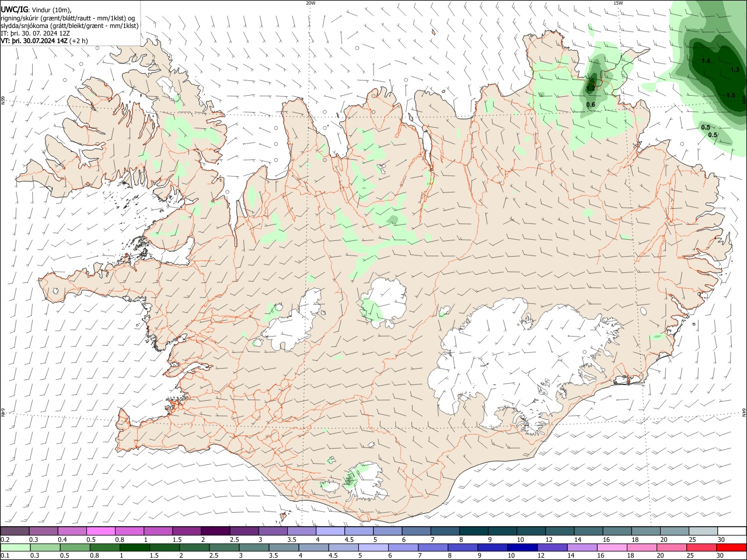Viewport: 747px width, 560px height.
Task: Pick bottom-row legend swatch between 0.5 and 0.8
Action: click(75, 547)
